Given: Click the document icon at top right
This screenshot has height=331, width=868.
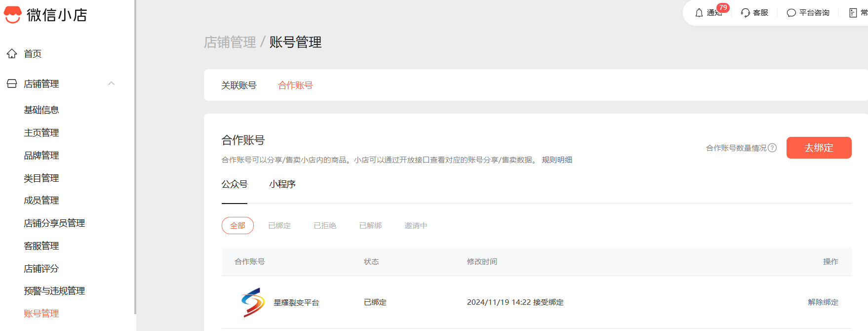Looking at the screenshot, I should coord(853,13).
